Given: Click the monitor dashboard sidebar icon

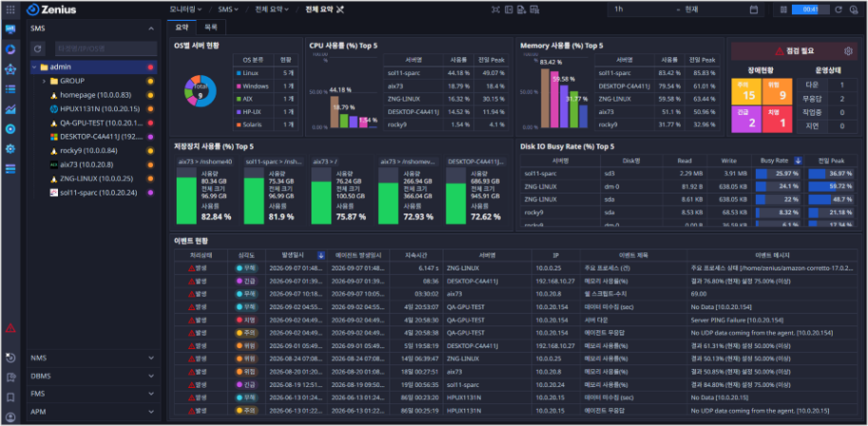Looking at the screenshot, I should [x=10, y=29].
